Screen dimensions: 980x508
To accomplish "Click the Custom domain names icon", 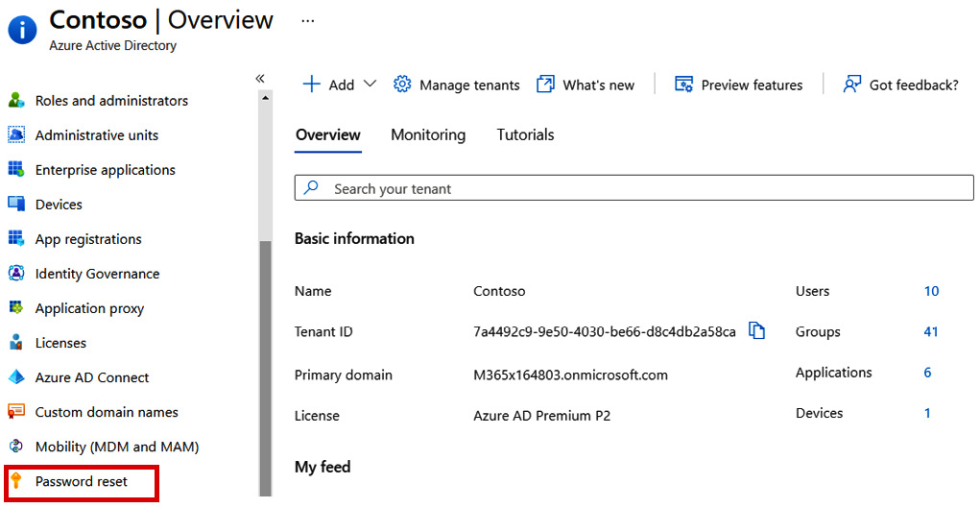I will point(16,412).
